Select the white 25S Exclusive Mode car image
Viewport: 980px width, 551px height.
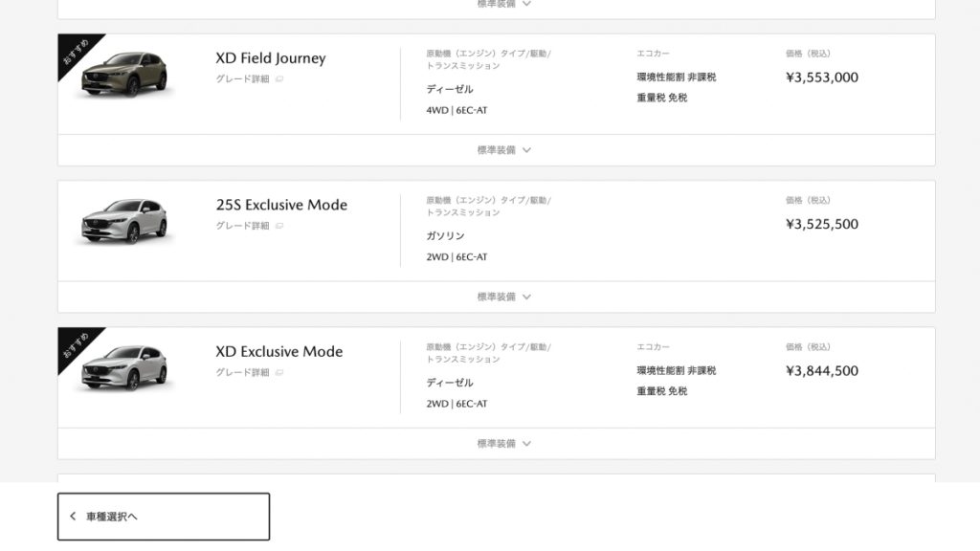pyautogui.click(x=125, y=221)
